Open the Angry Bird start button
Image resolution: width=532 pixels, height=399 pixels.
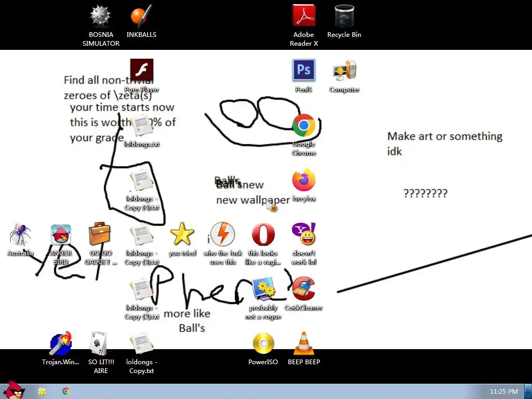(14, 390)
